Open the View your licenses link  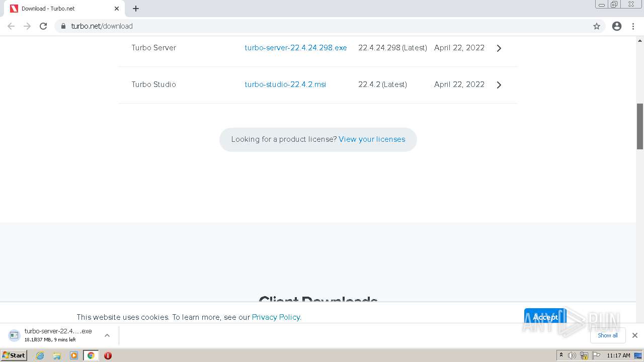[x=372, y=139]
